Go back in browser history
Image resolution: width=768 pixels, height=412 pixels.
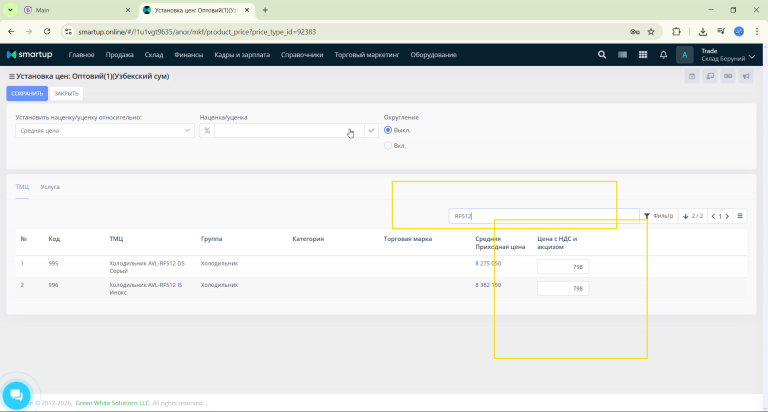click(11, 31)
